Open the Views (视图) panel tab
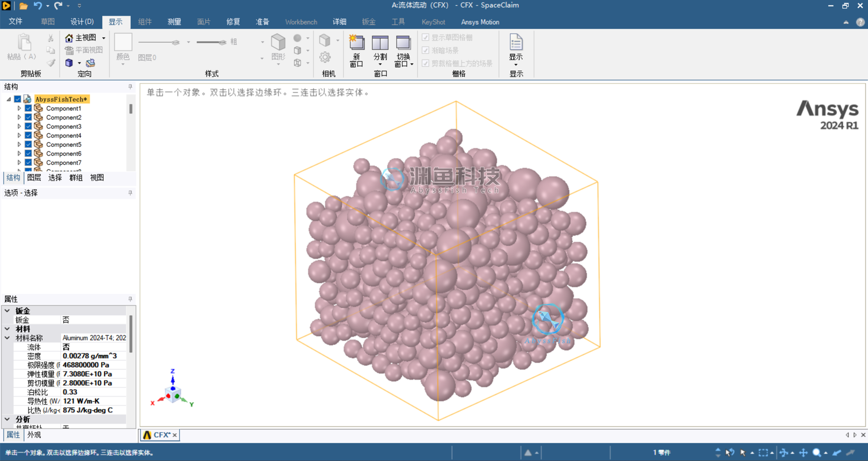Image resolution: width=868 pixels, height=461 pixels. 97,177
